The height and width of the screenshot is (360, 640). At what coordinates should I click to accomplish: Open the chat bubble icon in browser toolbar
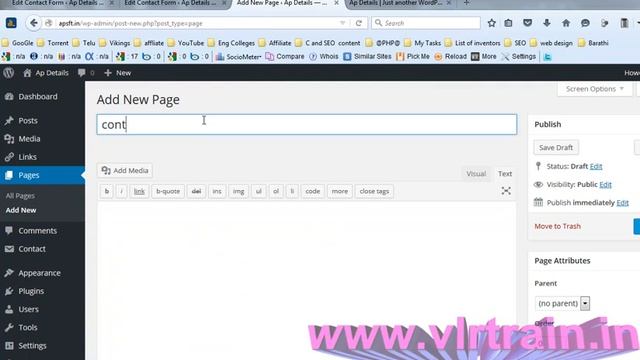coord(585,23)
